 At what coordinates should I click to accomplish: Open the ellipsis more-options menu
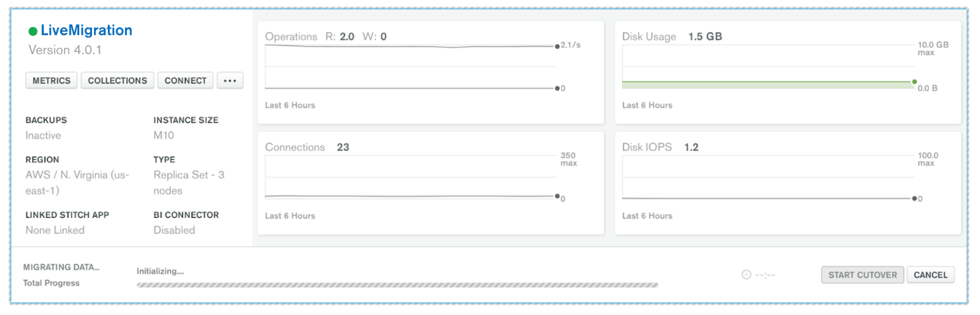coord(230,80)
